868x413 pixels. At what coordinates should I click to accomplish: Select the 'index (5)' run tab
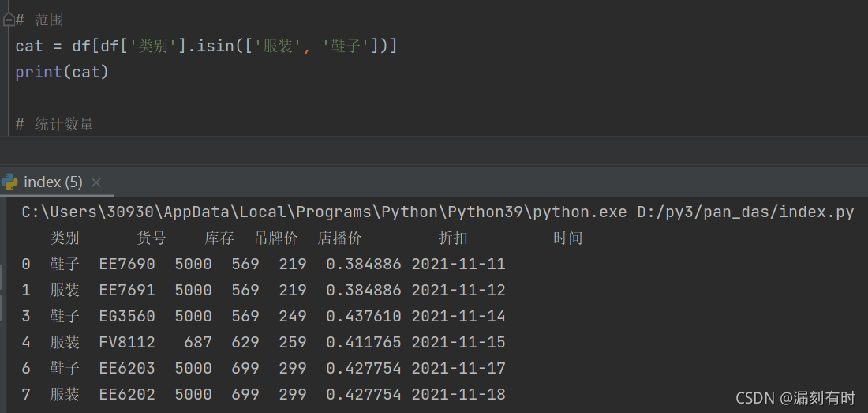click(x=53, y=182)
